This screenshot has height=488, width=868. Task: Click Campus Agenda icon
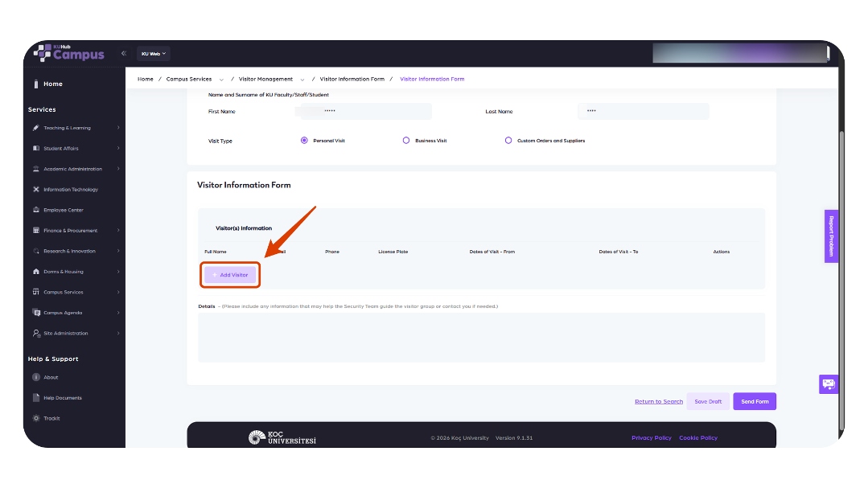point(36,313)
